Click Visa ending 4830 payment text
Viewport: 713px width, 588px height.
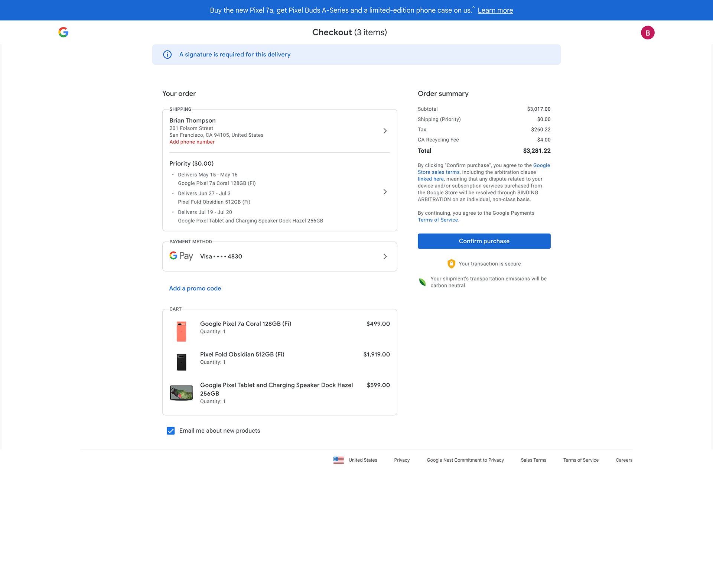click(221, 257)
